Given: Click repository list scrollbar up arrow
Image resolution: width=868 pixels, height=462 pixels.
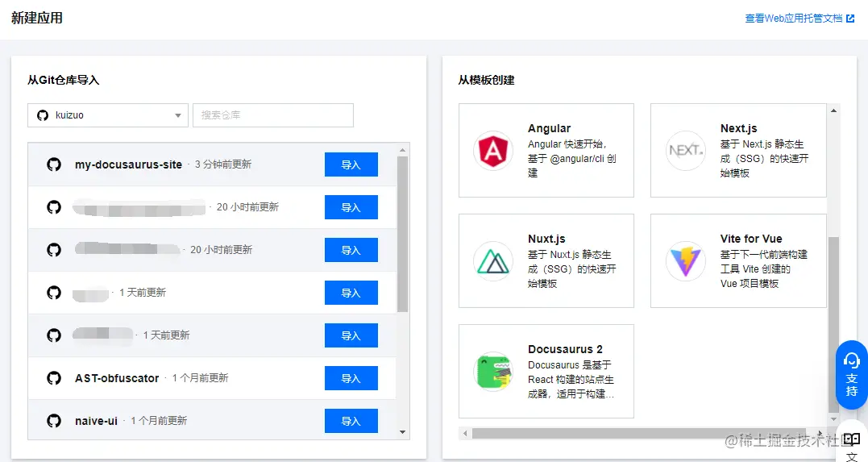Looking at the screenshot, I should point(402,150).
